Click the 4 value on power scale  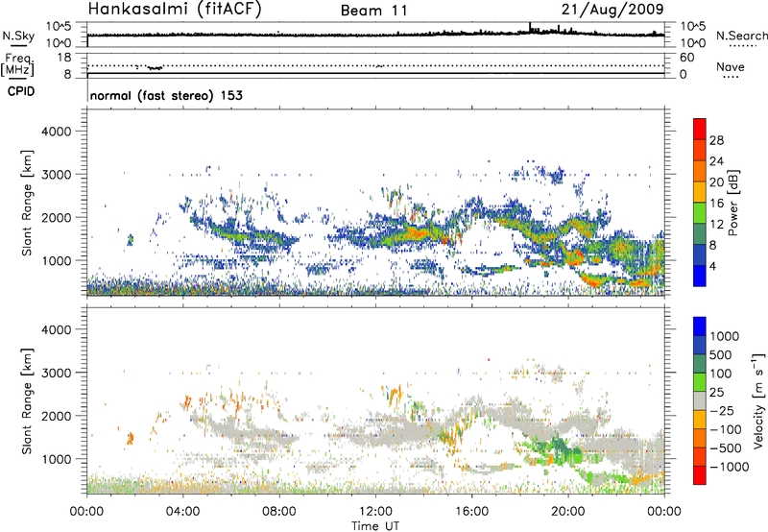712,266
